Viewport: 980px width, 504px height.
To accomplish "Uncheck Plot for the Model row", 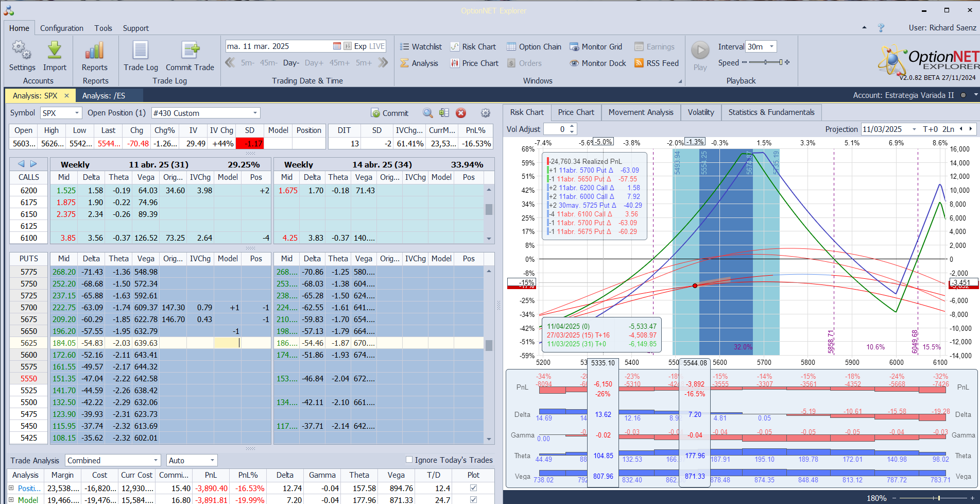I will pyautogui.click(x=473, y=499).
